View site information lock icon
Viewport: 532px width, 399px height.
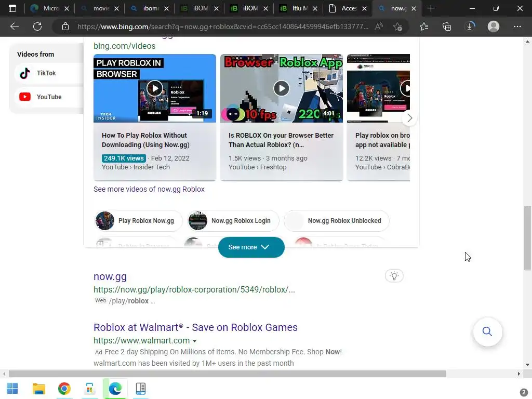65,26
